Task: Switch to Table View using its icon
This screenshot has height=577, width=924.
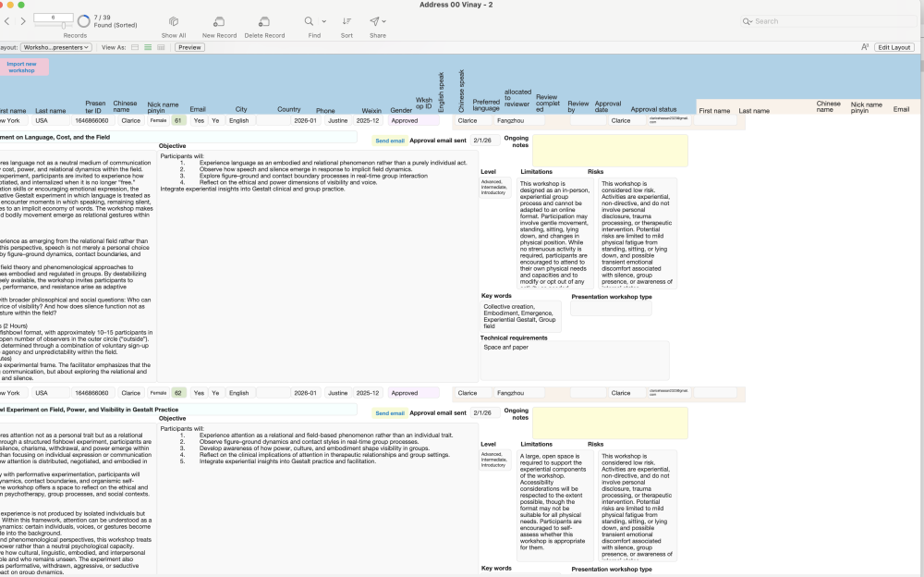Action: (161, 45)
